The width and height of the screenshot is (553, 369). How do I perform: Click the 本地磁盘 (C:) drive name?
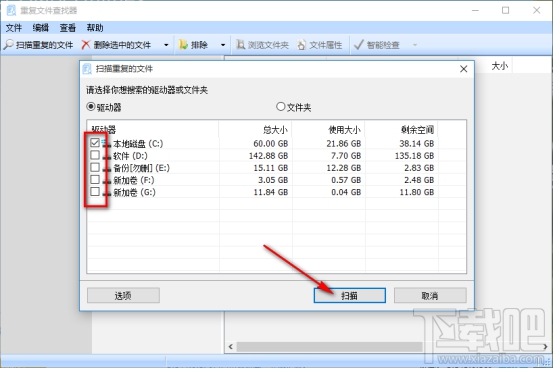point(138,144)
